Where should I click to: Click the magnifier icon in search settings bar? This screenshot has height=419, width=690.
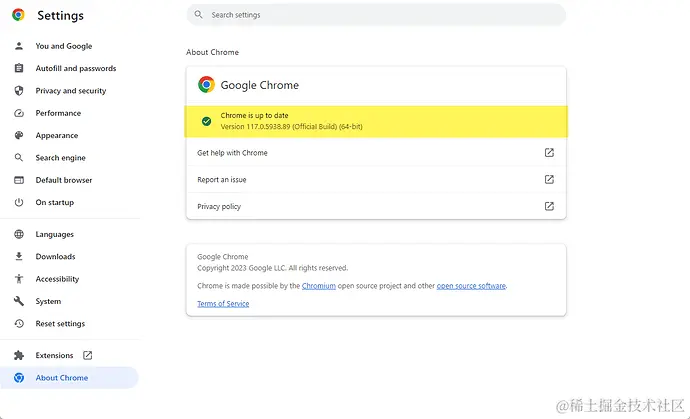[x=198, y=15]
